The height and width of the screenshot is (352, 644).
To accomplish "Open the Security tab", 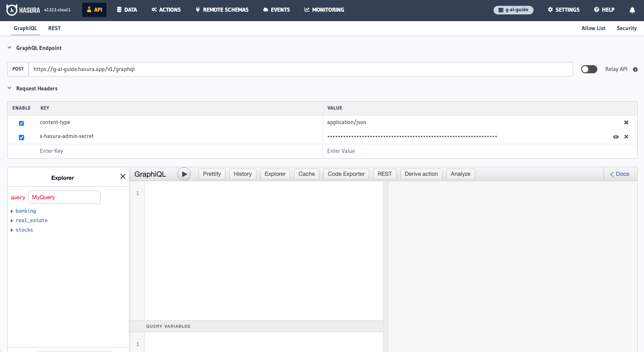I will (626, 28).
